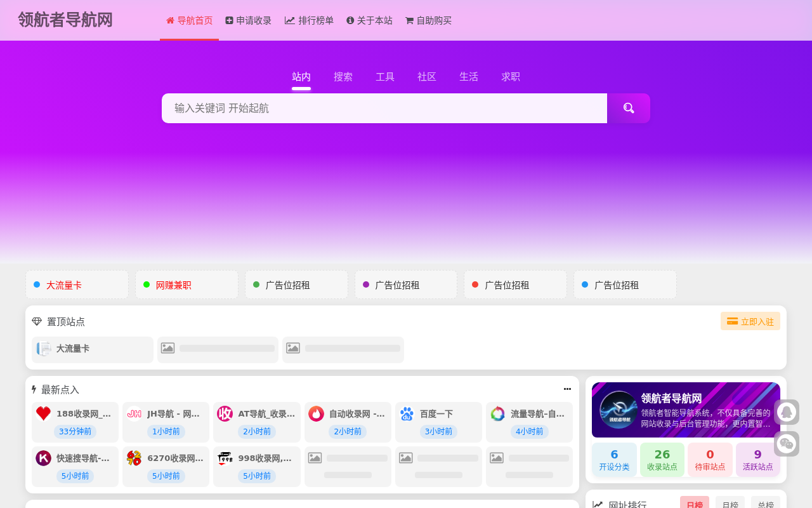Click the flame icon of 自动收录网
Image resolution: width=812 pixels, height=508 pixels.
(315, 413)
